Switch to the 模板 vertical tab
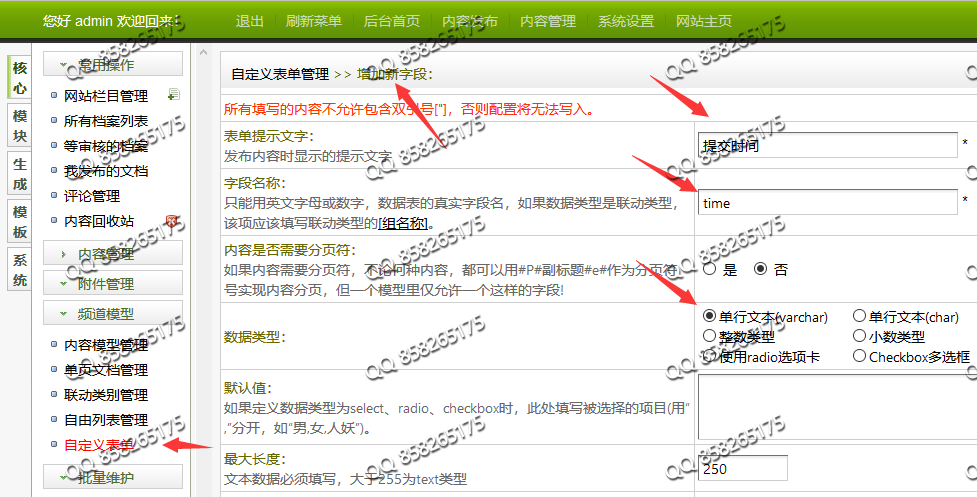 click(x=19, y=222)
